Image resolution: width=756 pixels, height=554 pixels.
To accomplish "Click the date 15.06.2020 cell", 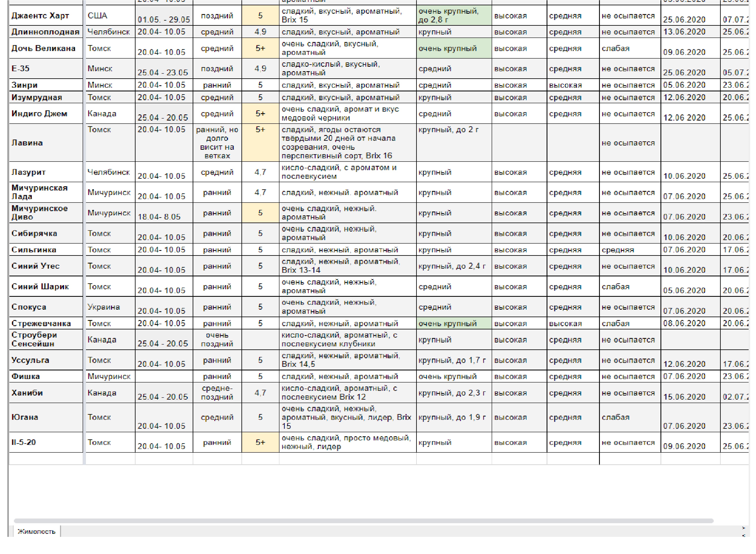I will [x=690, y=393].
